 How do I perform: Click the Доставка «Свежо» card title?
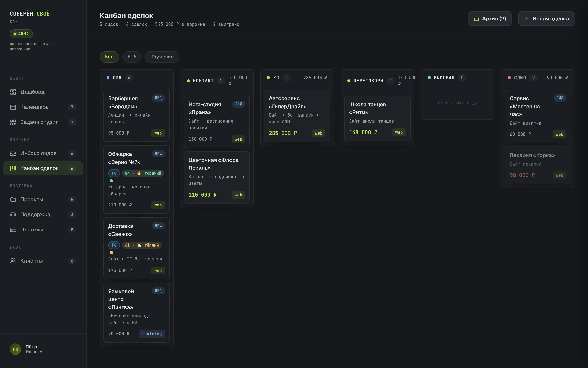121,230
